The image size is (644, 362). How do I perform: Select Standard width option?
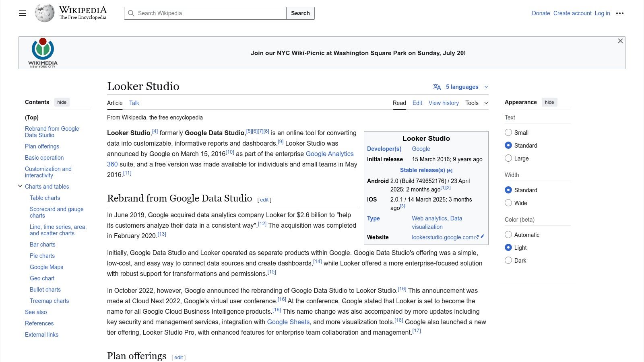tap(508, 190)
